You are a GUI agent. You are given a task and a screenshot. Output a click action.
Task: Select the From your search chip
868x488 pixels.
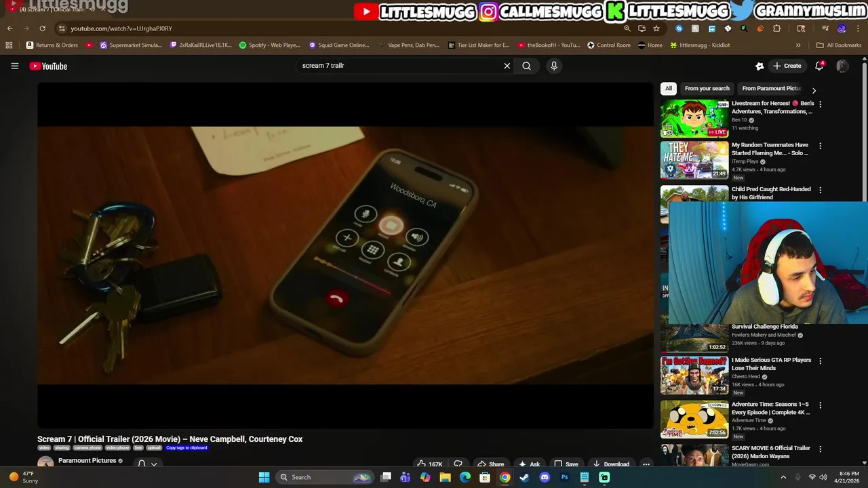pos(707,88)
